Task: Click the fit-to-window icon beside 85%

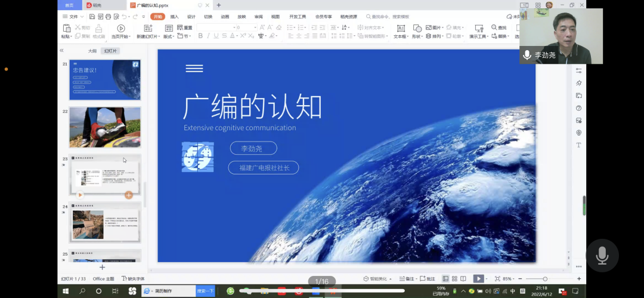Action: coord(497,279)
